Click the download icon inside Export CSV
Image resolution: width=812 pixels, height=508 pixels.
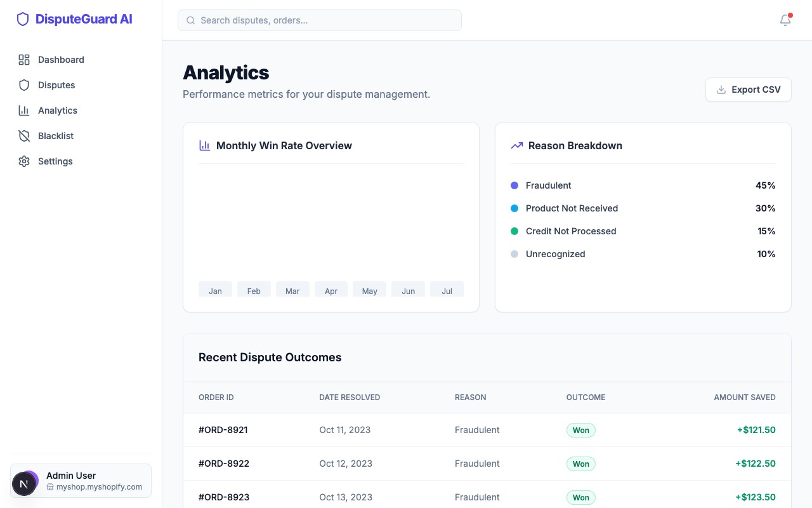click(721, 90)
